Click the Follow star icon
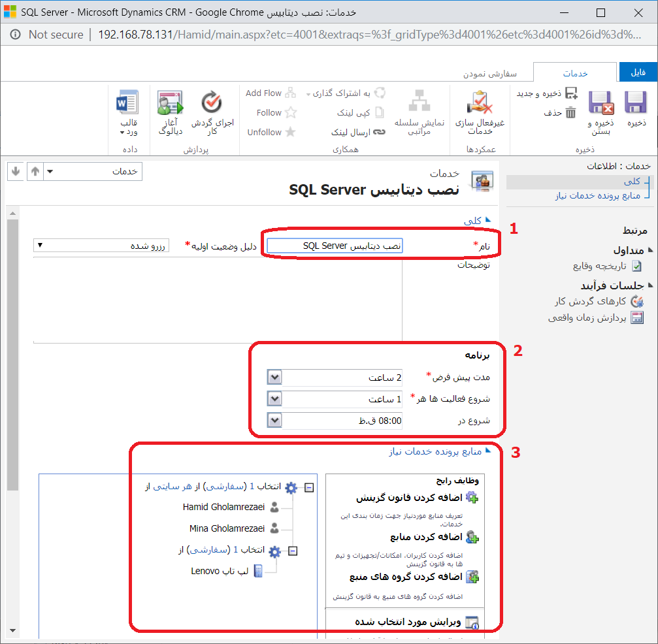 pyautogui.click(x=291, y=112)
